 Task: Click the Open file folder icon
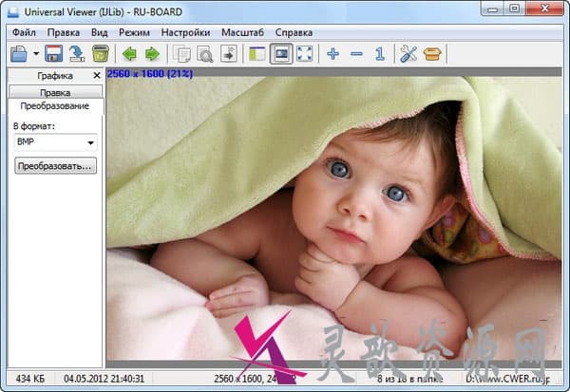19,54
